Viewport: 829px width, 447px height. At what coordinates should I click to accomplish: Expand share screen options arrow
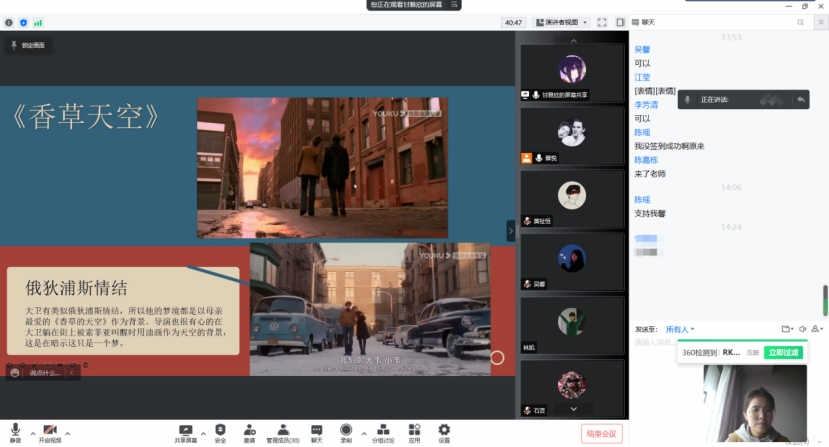point(203,433)
